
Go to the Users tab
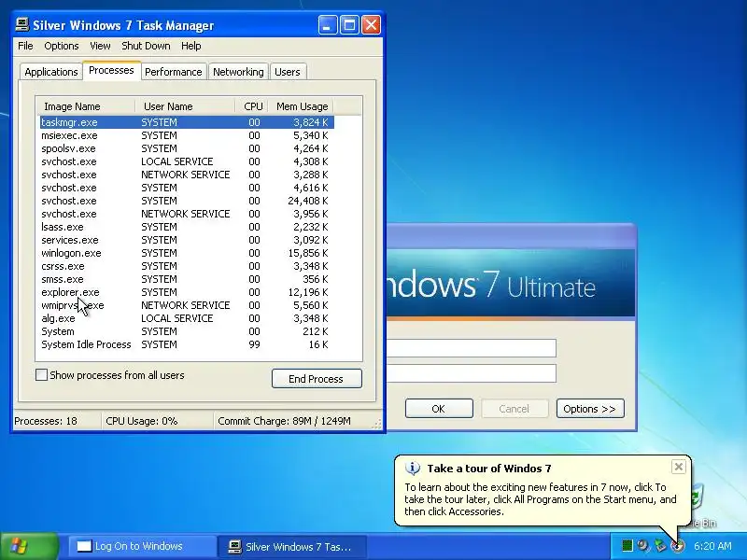(x=288, y=72)
